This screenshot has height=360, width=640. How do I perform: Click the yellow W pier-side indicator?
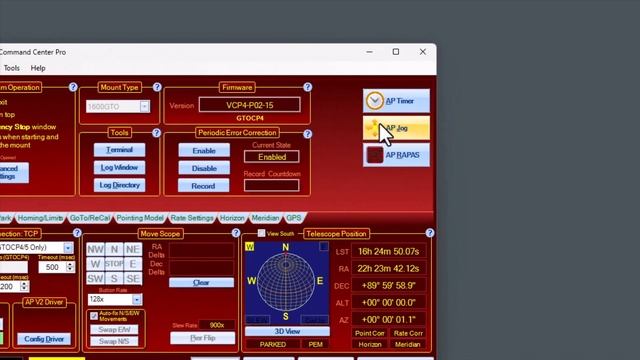point(249,247)
